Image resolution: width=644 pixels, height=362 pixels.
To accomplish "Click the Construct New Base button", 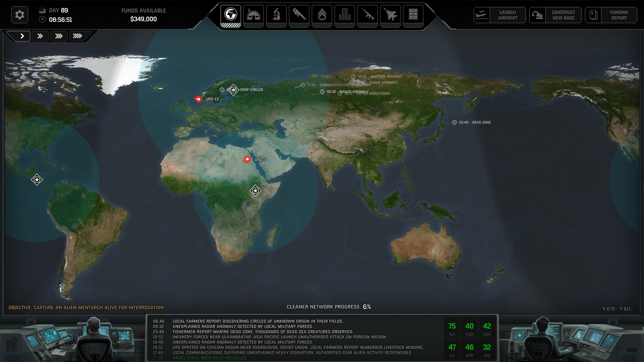I will point(555,15).
